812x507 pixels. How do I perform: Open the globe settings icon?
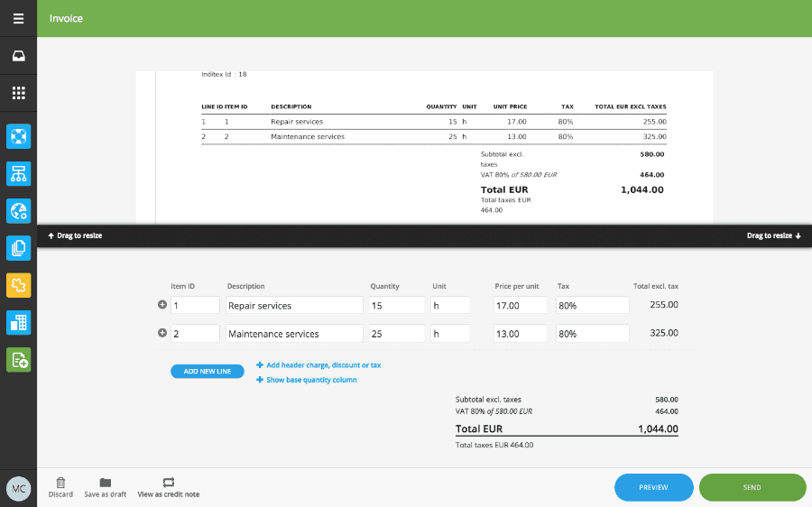click(x=19, y=211)
